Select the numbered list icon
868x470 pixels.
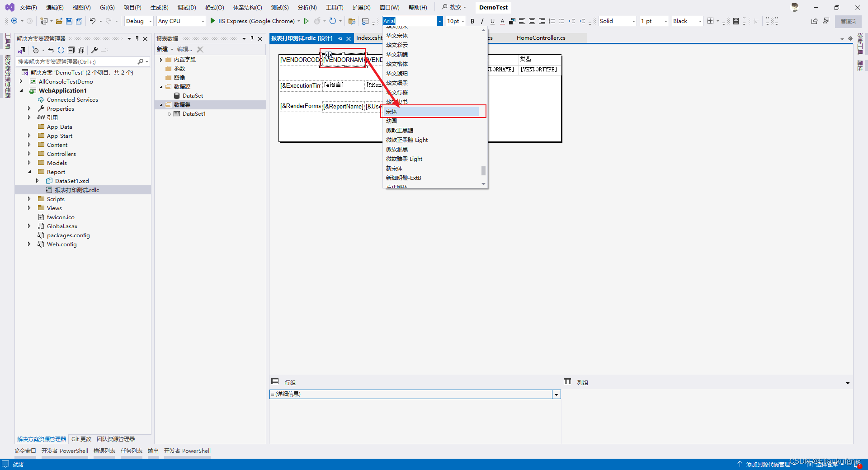point(552,21)
